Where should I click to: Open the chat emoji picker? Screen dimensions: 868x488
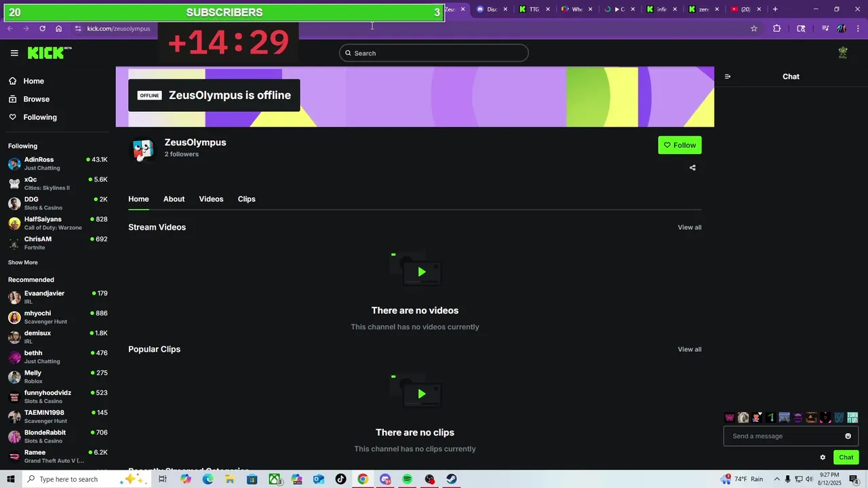click(x=848, y=436)
